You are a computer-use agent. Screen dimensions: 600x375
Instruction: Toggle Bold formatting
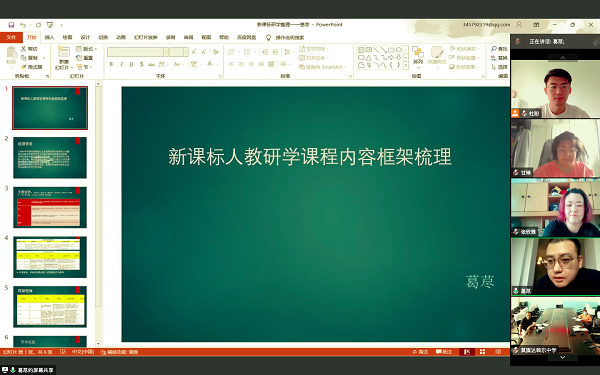(x=111, y=64)
